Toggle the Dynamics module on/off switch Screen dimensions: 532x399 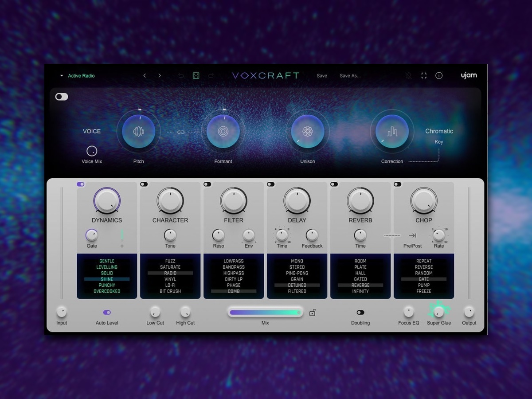tap(81, 184)
